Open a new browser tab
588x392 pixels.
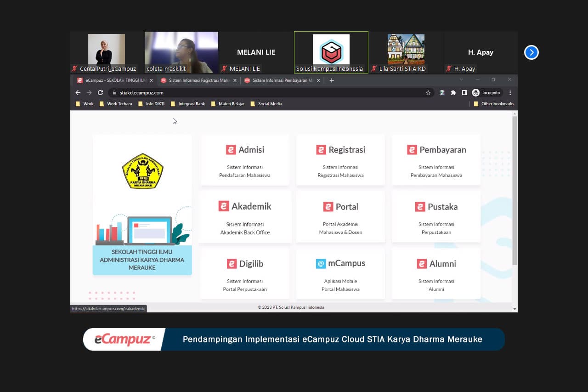click(x=332, y=80)
